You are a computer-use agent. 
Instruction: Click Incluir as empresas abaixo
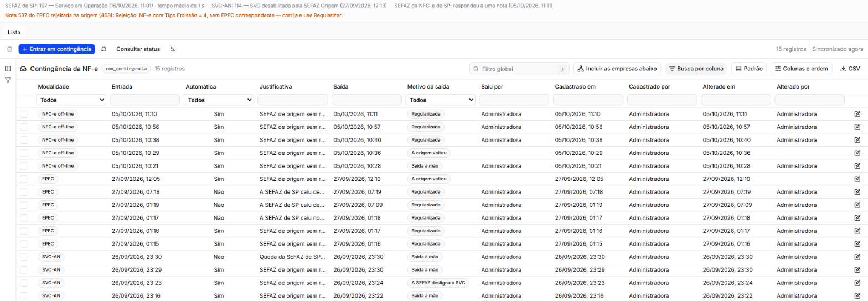(x=617, y=69)
